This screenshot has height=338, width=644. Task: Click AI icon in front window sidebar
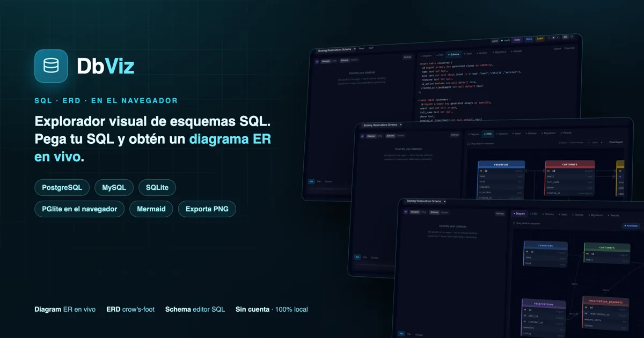(406, 212)
